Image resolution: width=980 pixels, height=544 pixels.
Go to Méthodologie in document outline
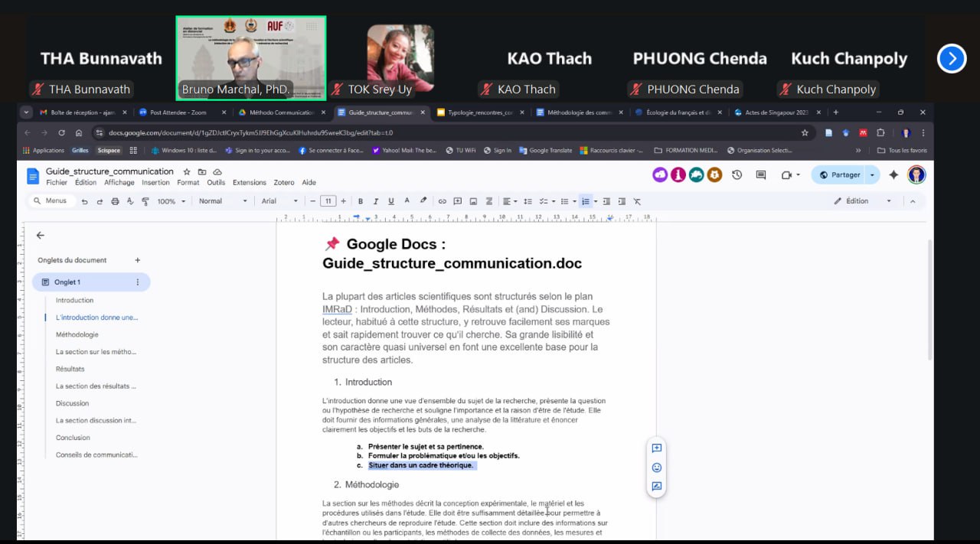[77, 334]
